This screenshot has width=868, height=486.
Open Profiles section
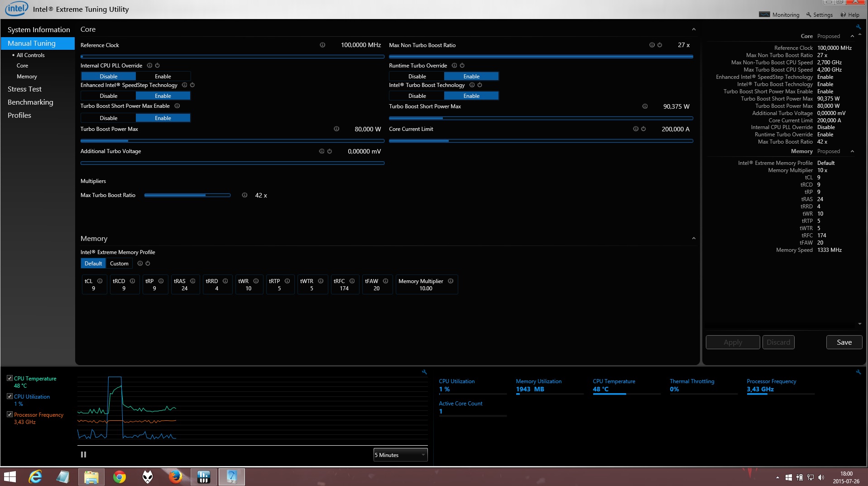click(x=19, y=115)
